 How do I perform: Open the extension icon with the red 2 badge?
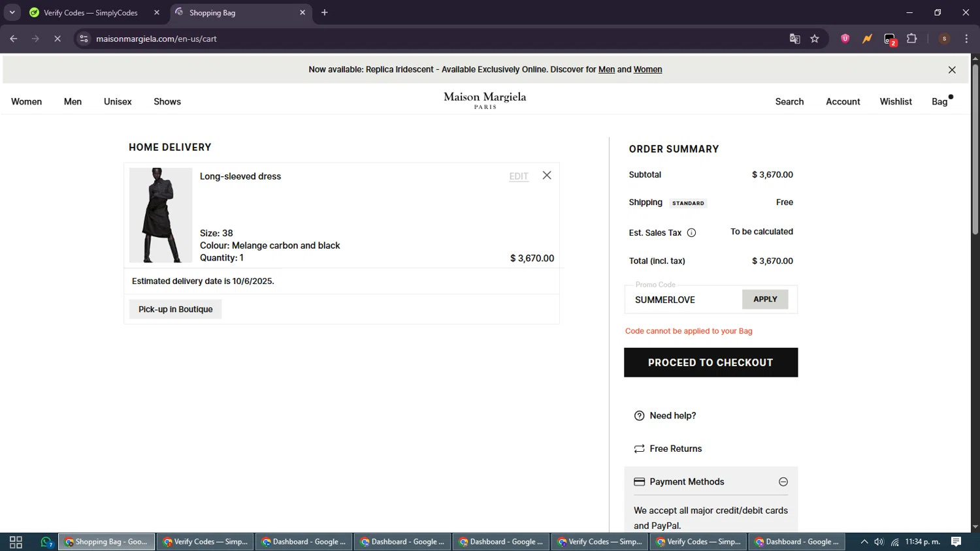(890, 39)
